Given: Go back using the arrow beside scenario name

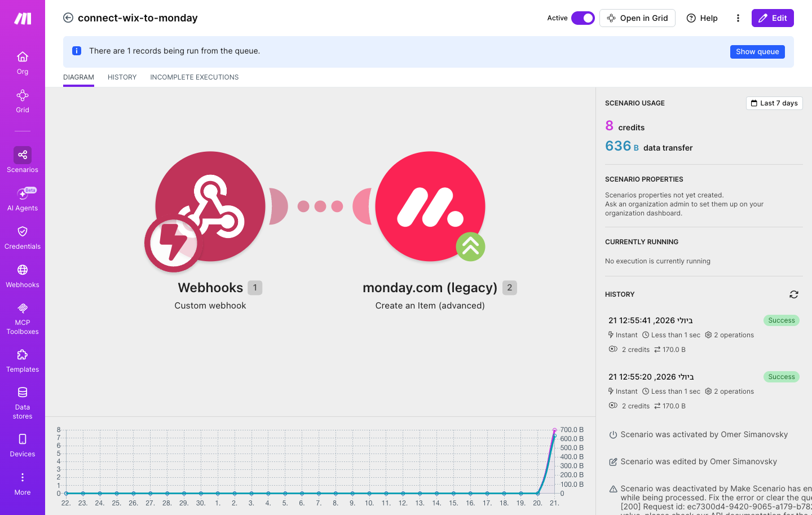Looking at the screenshot, I should tap(68, 17).
